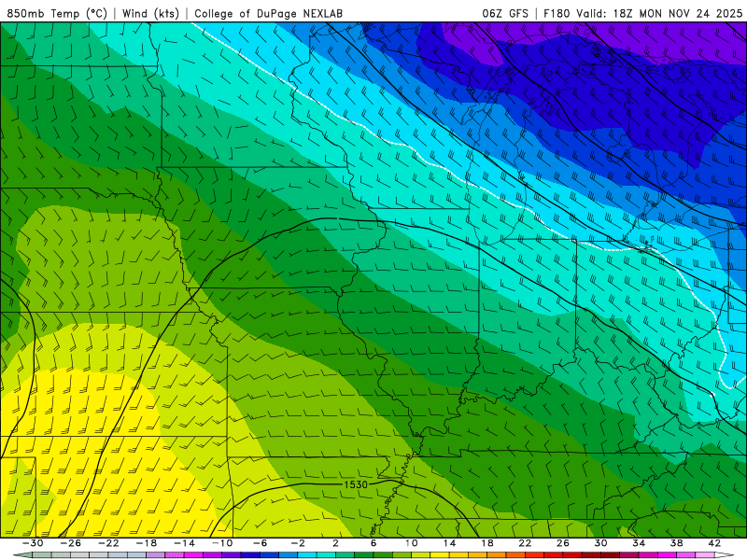Click the "−18" color scale label
This screenshot has width=747, height=560.
(147, 543)
